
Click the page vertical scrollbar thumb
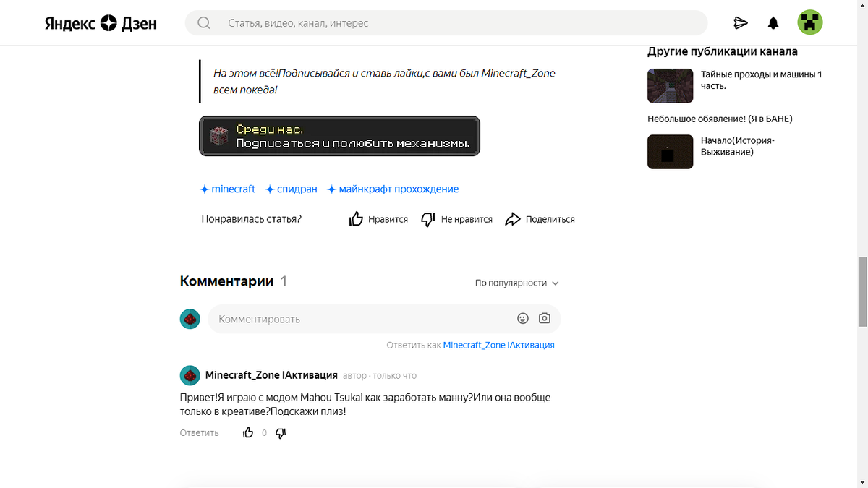pos(862,292)
